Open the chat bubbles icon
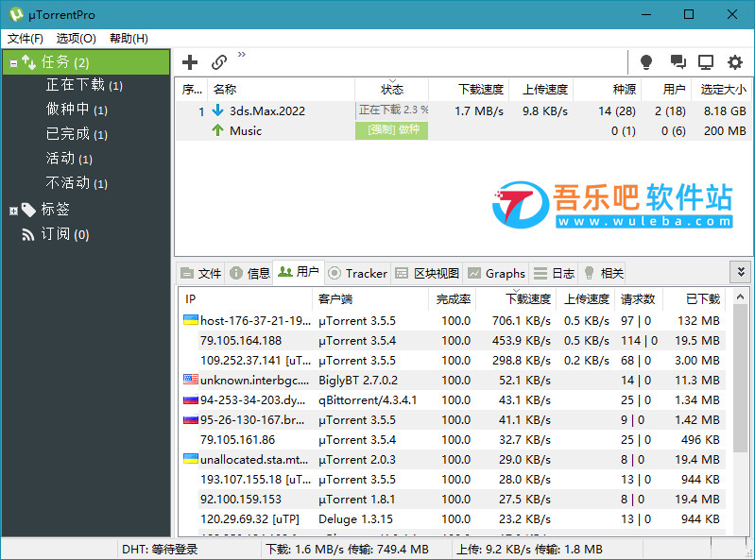The width and height of the screenshot is (755, 560). 678,61
